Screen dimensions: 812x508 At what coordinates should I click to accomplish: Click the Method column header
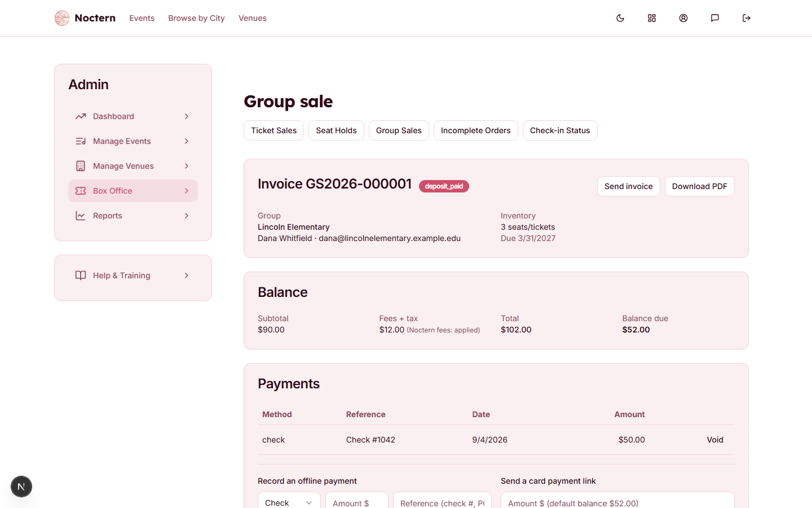click(x=277, y=414)
